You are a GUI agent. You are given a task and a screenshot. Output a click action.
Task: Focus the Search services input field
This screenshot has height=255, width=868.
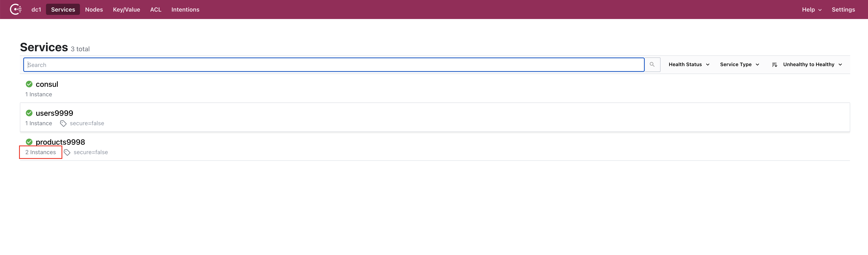click(x=334, y=65)
